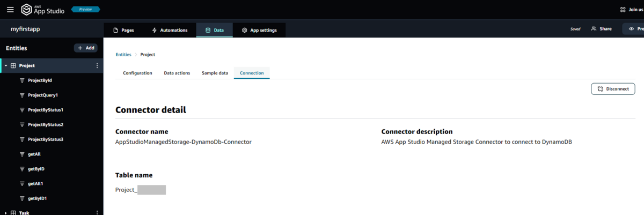Open the Sample data tab

[215, 73]
